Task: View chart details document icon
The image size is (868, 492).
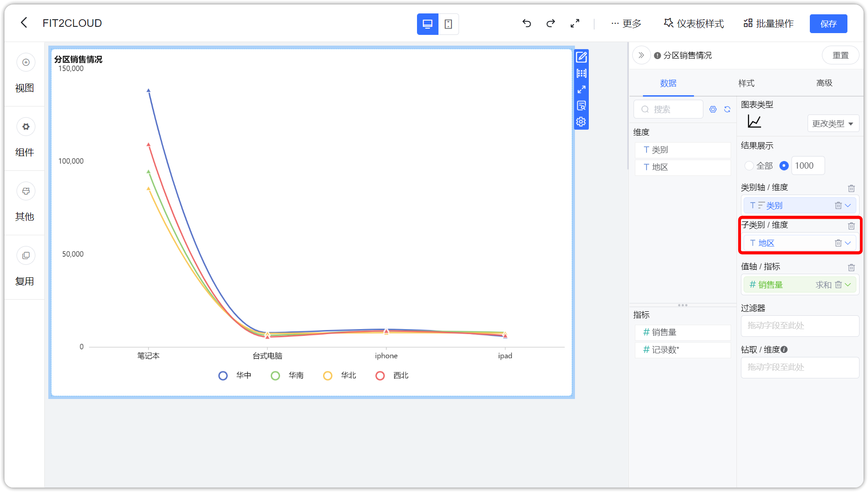Action: (x=581, y=106)
